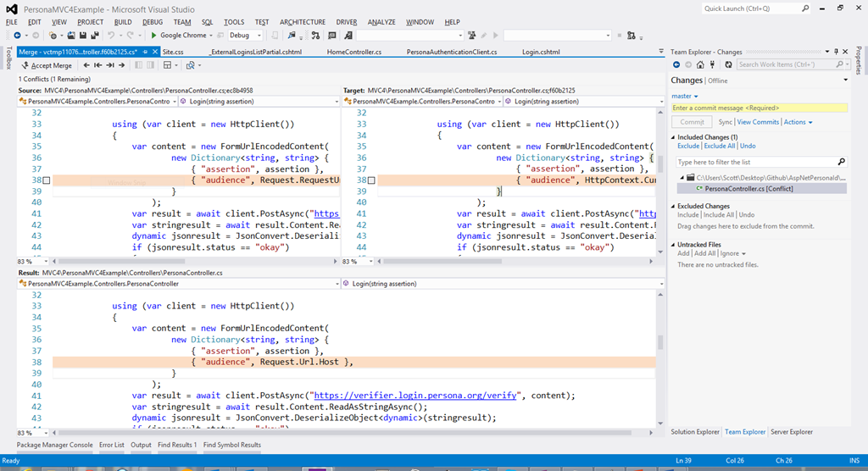Open the BUILD menu
868x471 pixels.
tap(123, 22)
